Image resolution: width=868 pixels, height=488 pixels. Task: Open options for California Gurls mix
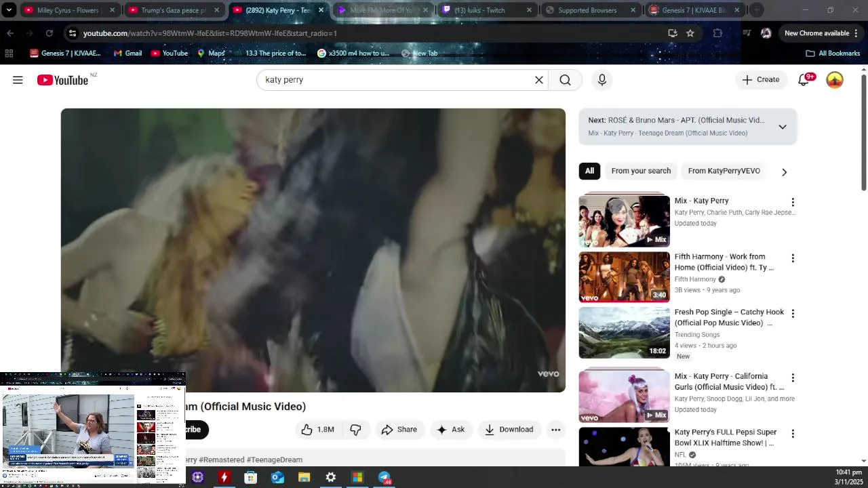click(x=793, y=378)
